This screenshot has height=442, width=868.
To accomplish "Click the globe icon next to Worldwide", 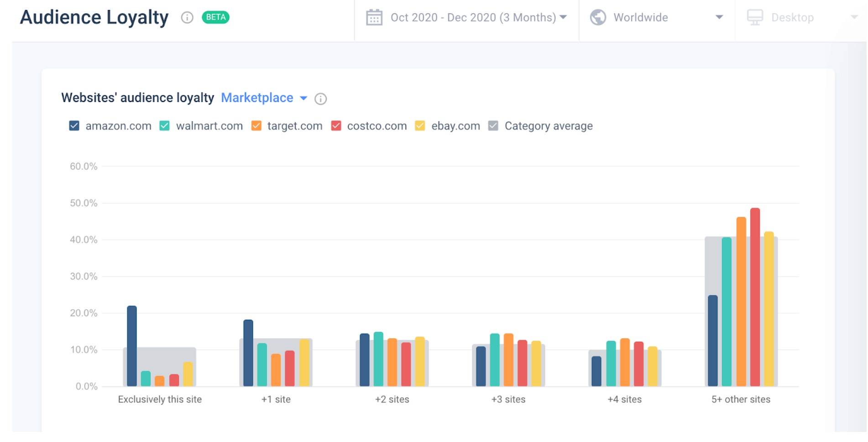I will [x=598, y=17].
